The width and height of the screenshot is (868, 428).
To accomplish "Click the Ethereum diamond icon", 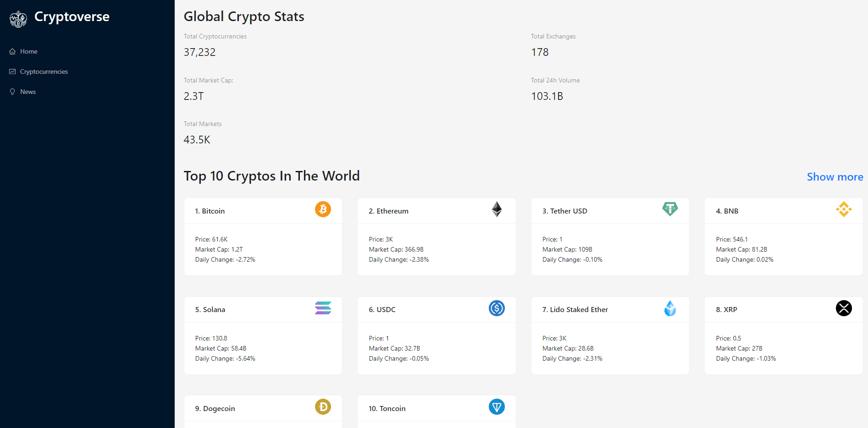I will pos(497,209).
